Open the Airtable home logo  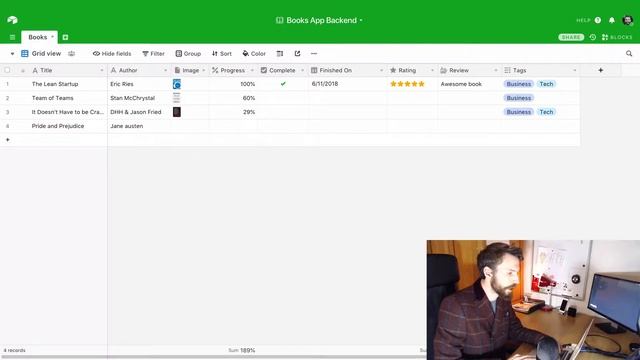tap(12, 20)
